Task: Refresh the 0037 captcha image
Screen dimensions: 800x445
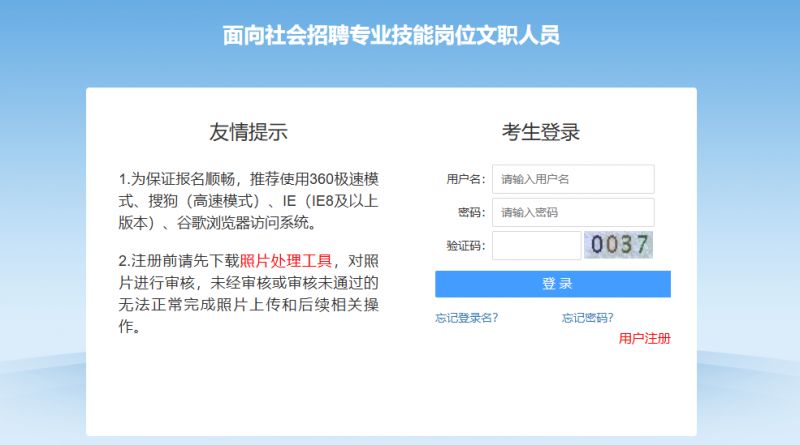Action: pos(618,245)
